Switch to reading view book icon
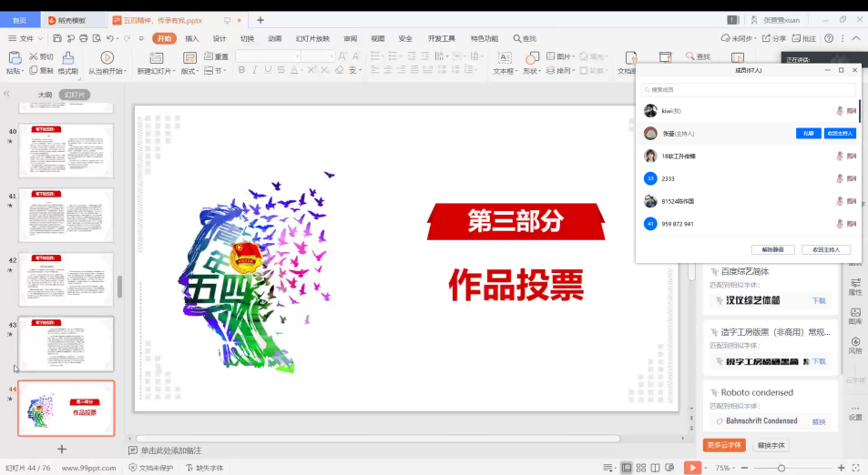 (x=655, y=468)
